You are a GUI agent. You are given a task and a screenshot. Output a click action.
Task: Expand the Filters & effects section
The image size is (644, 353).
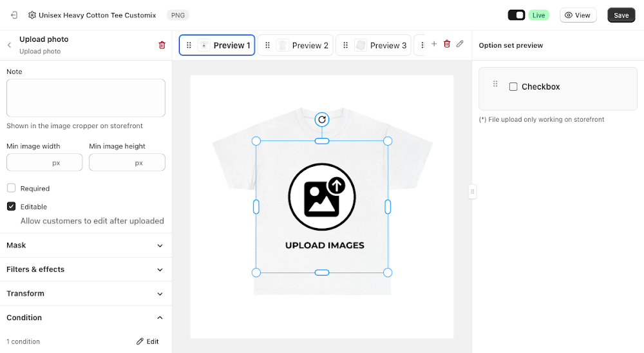click(86, 269)
